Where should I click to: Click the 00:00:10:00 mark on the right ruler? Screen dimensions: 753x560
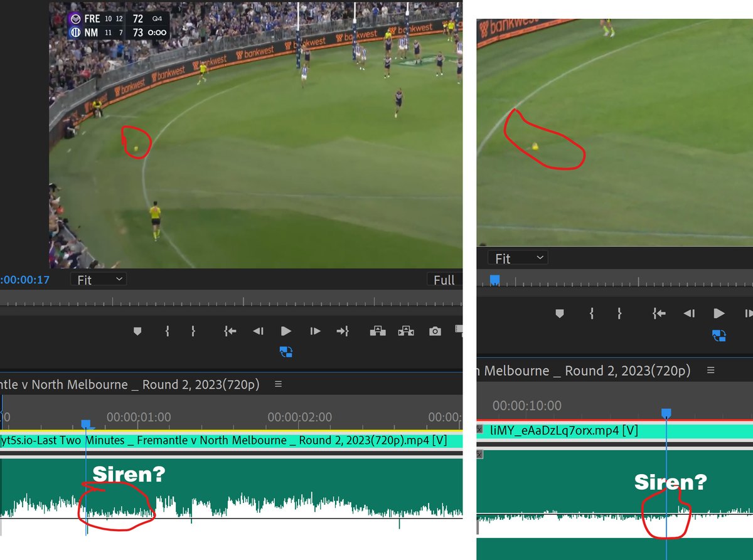click(527, 405)
